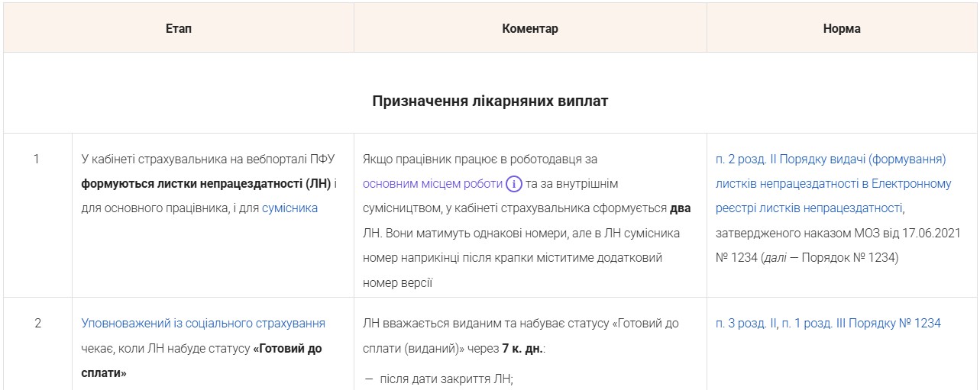
Task: Click row number 2 cell
Action: pos(37,323)
